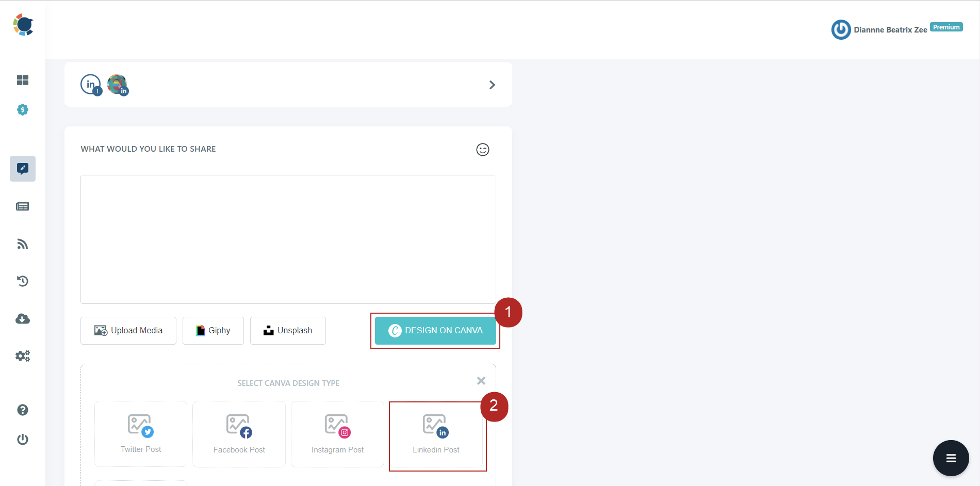Toggle the LinkedIn profile account avatar
Viewport: 980px width, 486px height.
click(91, 85)
